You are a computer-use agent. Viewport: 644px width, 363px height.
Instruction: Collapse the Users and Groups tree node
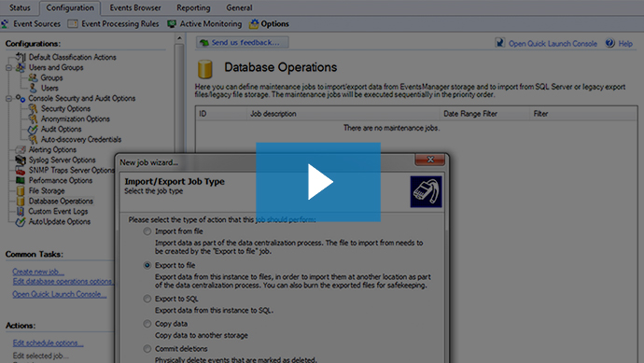8,68
